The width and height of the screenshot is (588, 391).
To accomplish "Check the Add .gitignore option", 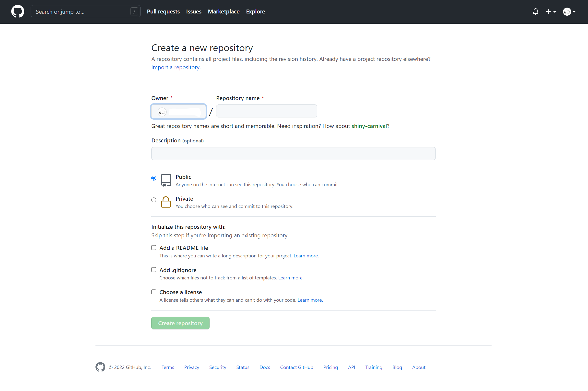I will click(x=154, y=270).
